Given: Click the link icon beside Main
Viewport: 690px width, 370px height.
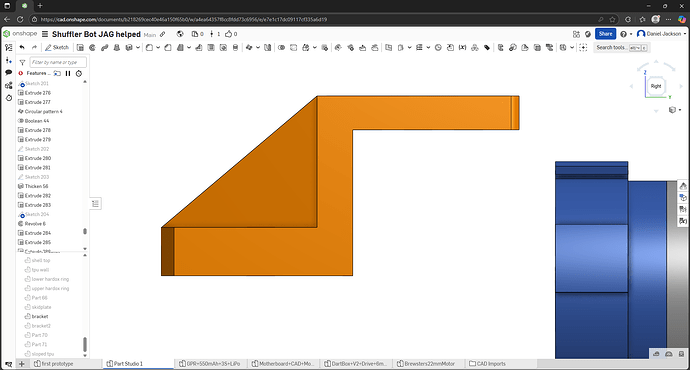Looking at the screenshot, I should coord(163,34).
